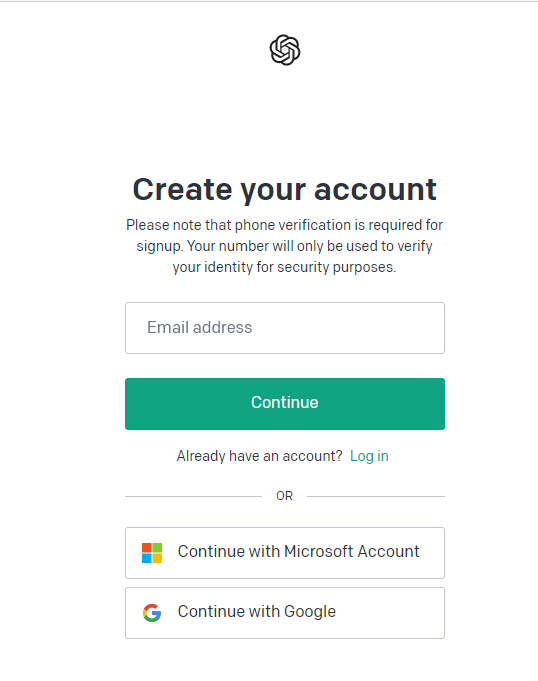The width and height of the screenshot is (538, 681).
Task: Click the green Continue button
Action: coord(285,404)
